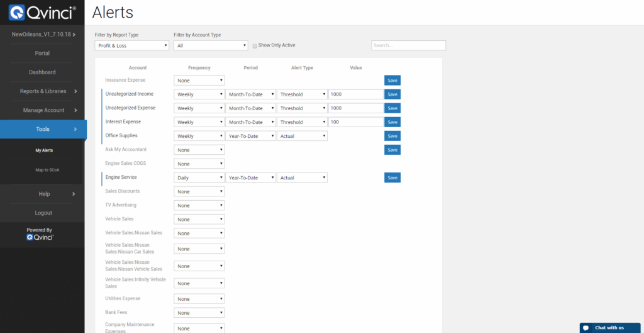The image size is (644, 333).
Task: Open the Engine Service alert type dropdown
Action: [x=302, y=178]
